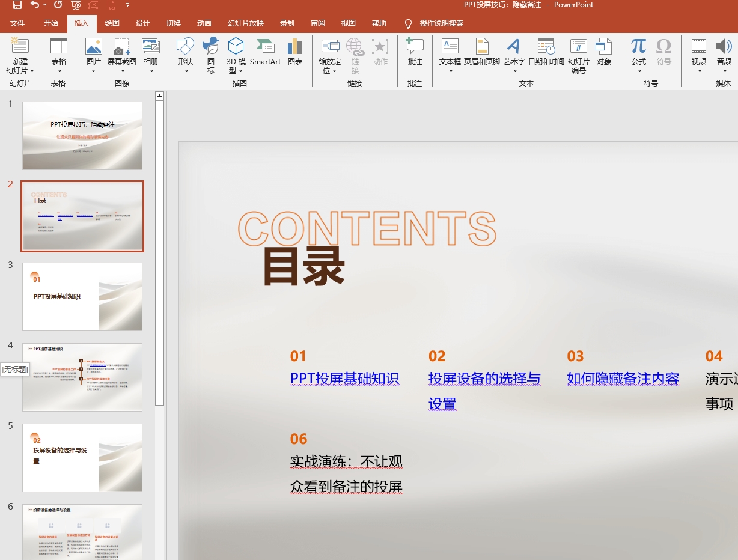Insert an 图标 icon graphic
Viewport: 738px width, 560px height.
[x=211, y=55]
